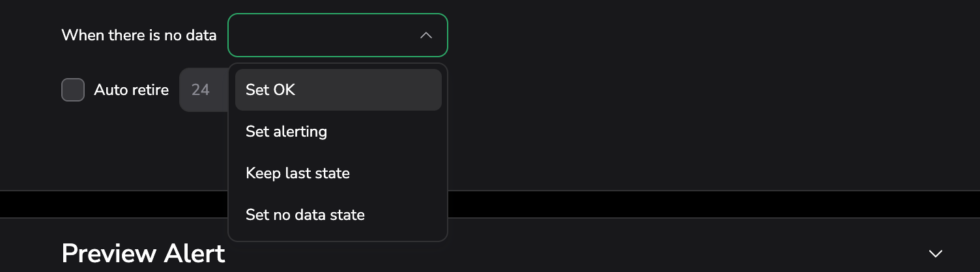
Task: Enable the Auto retire checkbox
Action: [73, 90]
